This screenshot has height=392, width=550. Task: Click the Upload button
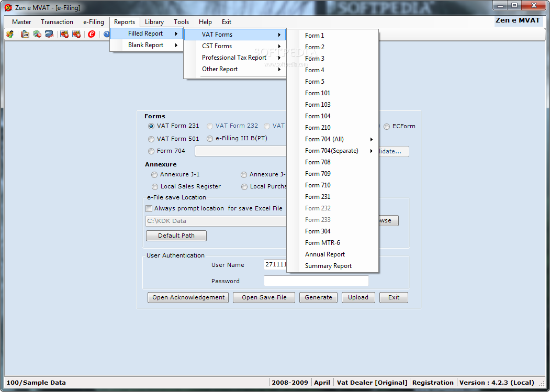[358, 297]
